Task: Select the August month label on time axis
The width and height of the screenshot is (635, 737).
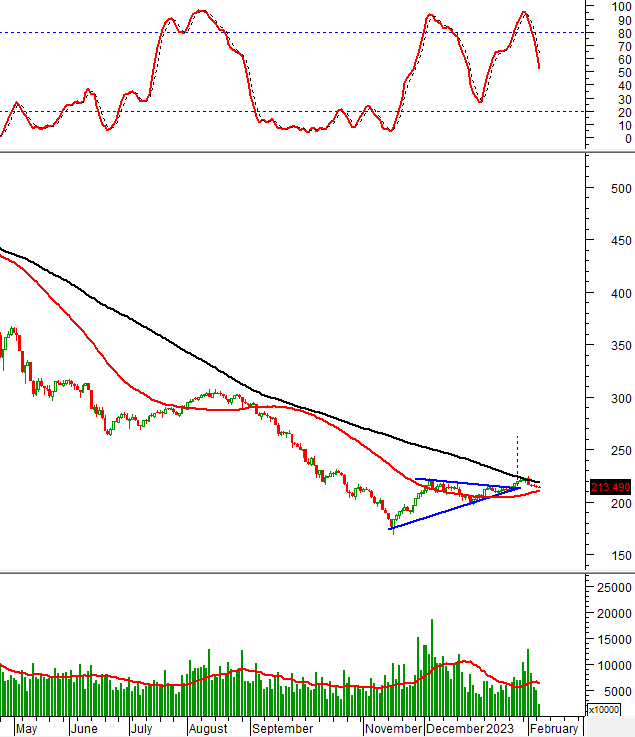Action: (208, 729)
